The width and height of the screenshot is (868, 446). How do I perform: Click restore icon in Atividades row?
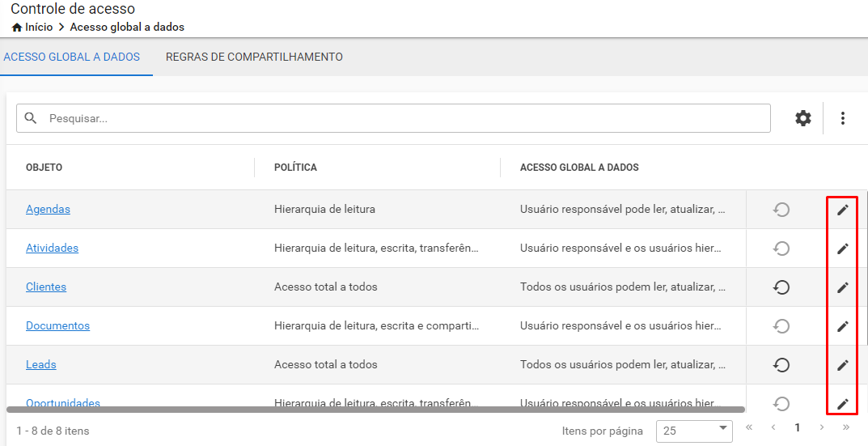(x=781, y=248)
